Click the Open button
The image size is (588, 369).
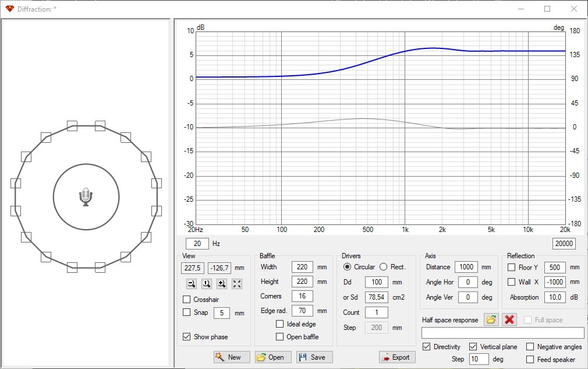(273, 357)
